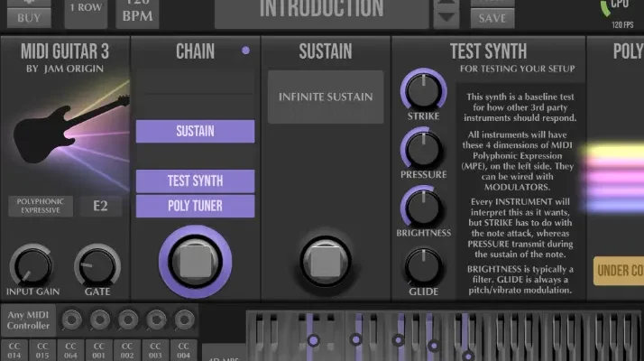Click the CC 064 controller cell
The width and height of the screenshot is (644, 361).
tap(71, 349)
